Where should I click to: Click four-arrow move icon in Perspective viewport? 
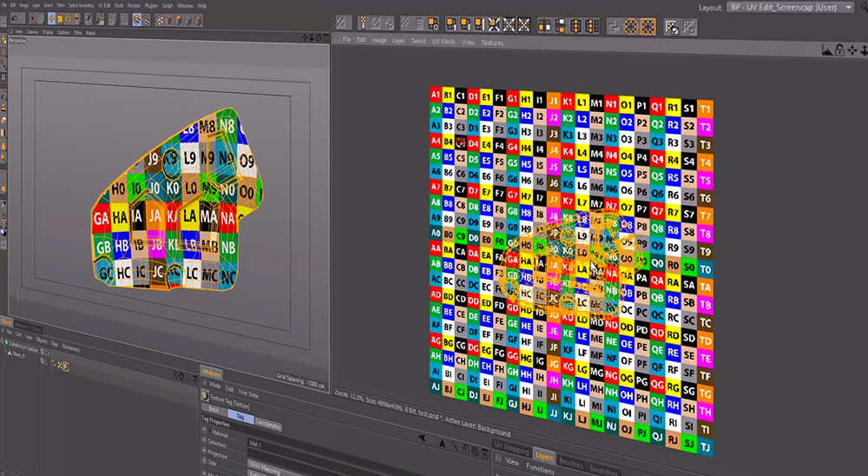pyautogui.click(x=305, y=37)
